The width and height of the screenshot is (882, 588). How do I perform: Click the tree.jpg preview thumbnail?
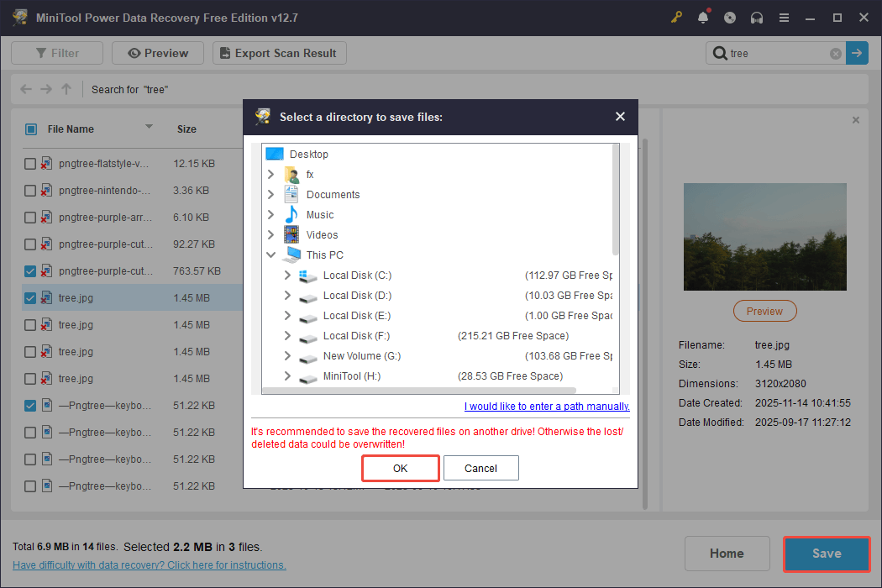pyautogui.click(x=764, y=236)
